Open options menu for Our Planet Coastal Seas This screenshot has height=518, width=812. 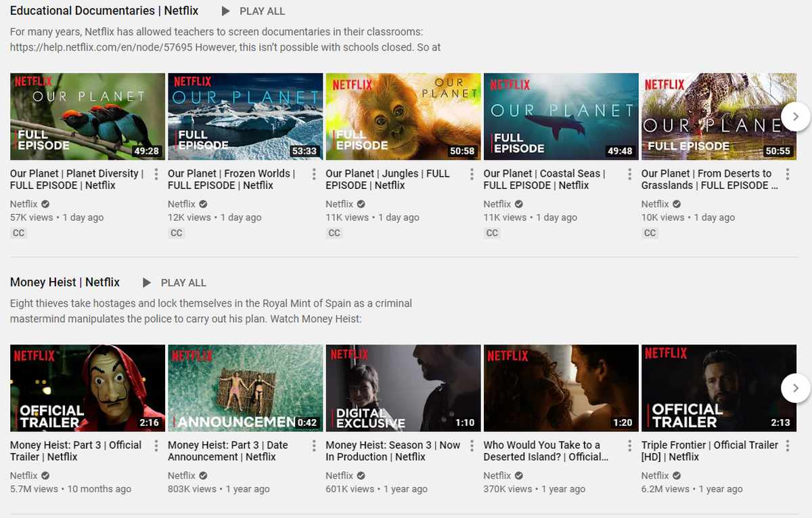pyautogui.click(x=630, y=174)
